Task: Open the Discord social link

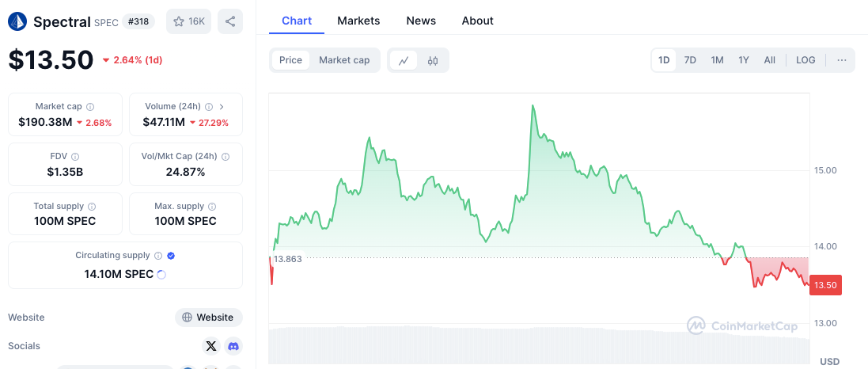Action: [x=233, y=346]
